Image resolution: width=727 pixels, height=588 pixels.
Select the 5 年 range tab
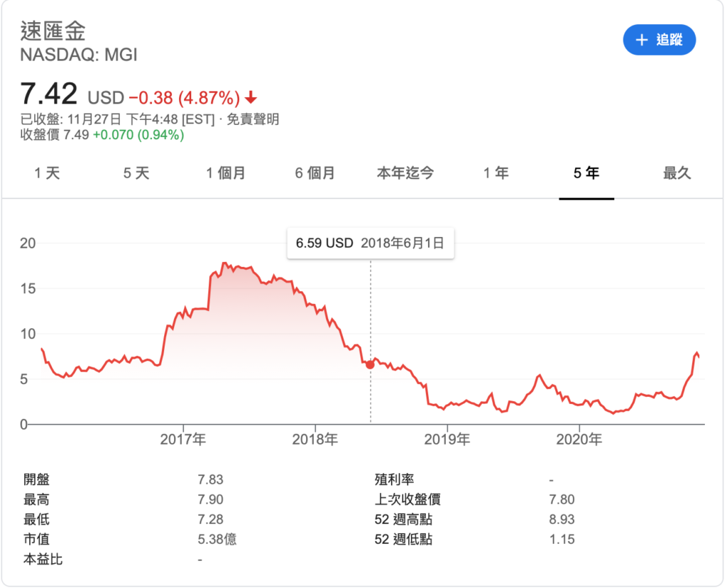(x=586, y=173)
